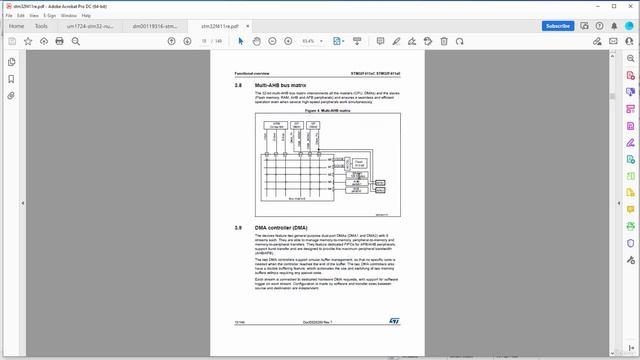Image resolution: width=640 pixels, height=360 pixels.
Task: Open the Protect shield tool
Action: (x=631, y=243)
